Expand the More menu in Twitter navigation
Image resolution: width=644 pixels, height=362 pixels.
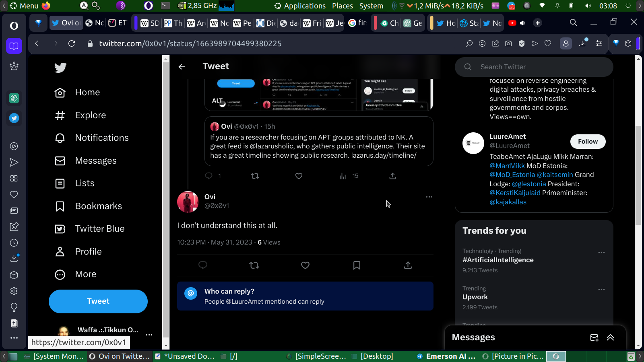pos(76,274)
